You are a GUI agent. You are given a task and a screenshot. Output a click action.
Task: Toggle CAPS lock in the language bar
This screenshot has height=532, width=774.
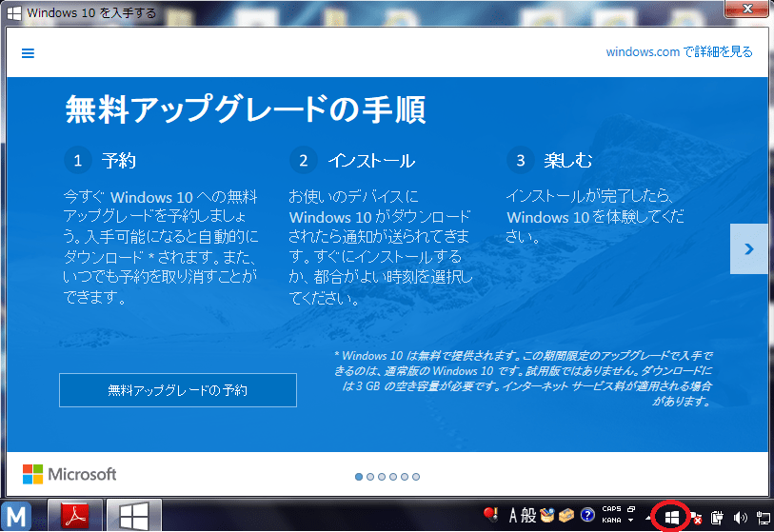[x=611, y=509]
